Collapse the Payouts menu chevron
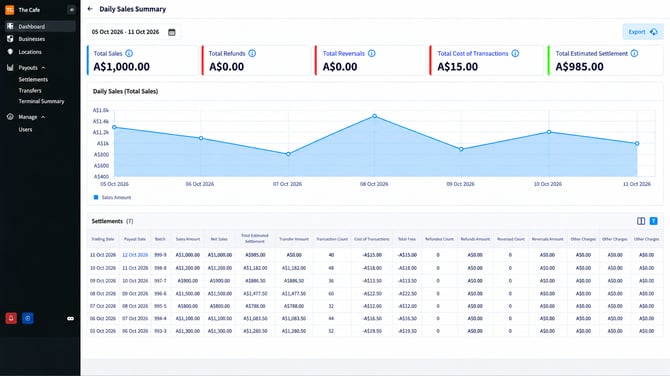 click(x=43, y=68)
